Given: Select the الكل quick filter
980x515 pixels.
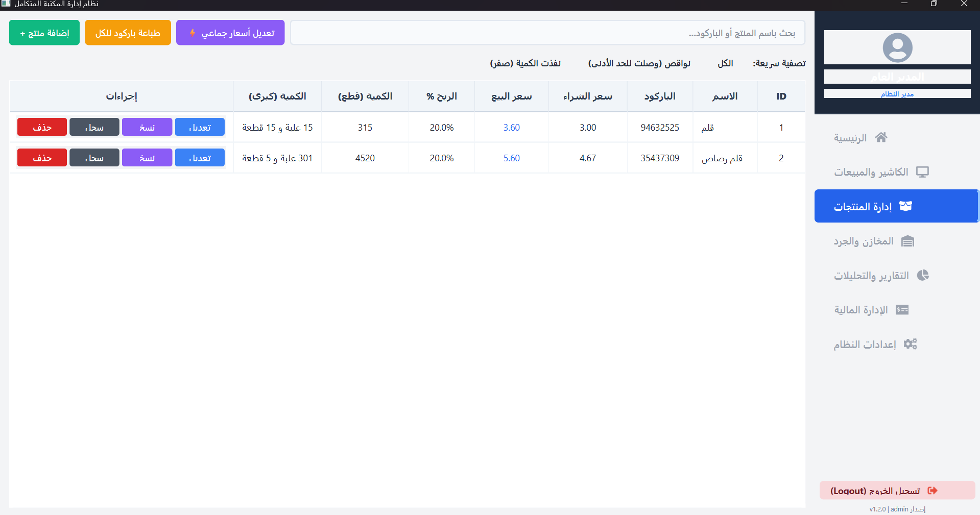Looking at the screenshot, I should point(725,63).
